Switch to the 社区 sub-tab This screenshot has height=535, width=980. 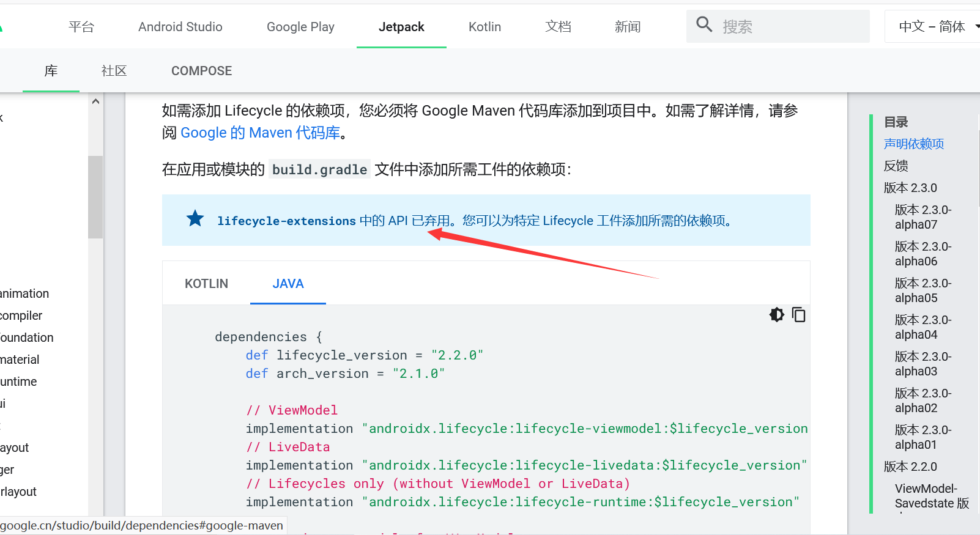pos(114,71)
